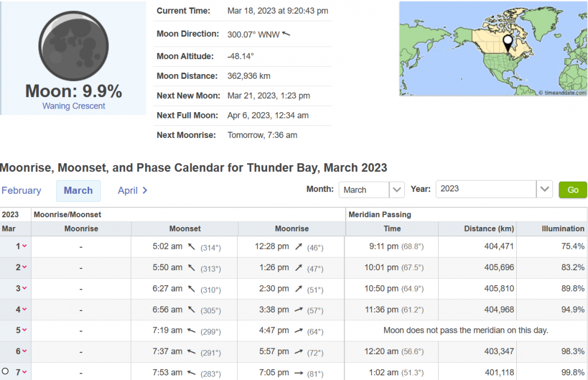Open the Waning Crescent link
588x380 pixels.
click(x=73, y=106)
